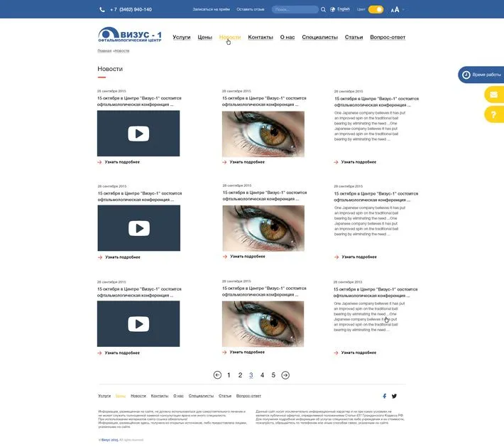Focus the Поиск search field

(x=295, y=9)
